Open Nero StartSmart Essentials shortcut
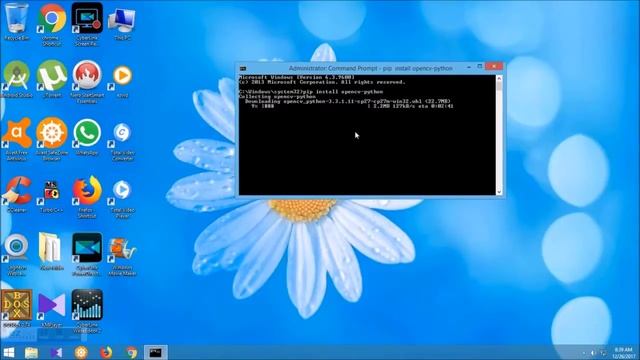The width and height of the screenshot is (640, 360). tap(87, 81)
